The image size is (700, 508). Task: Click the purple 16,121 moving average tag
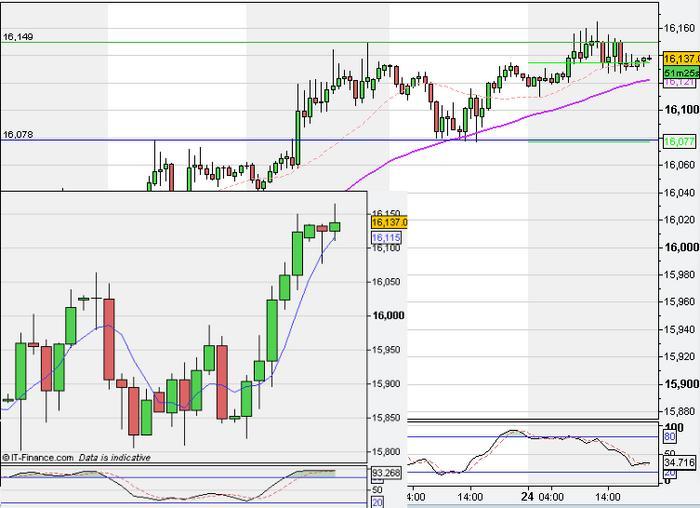pyautogui.click(x=679, y=83)
